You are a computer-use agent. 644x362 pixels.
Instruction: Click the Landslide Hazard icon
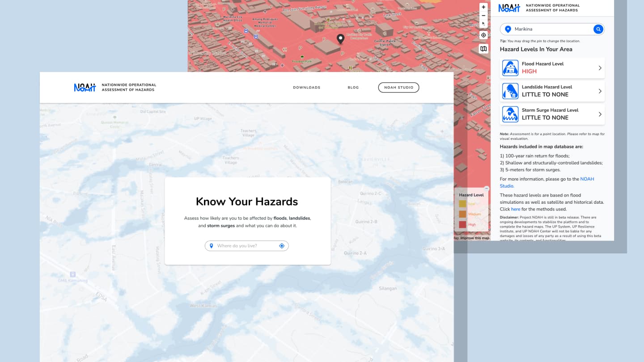click(510, 91)
